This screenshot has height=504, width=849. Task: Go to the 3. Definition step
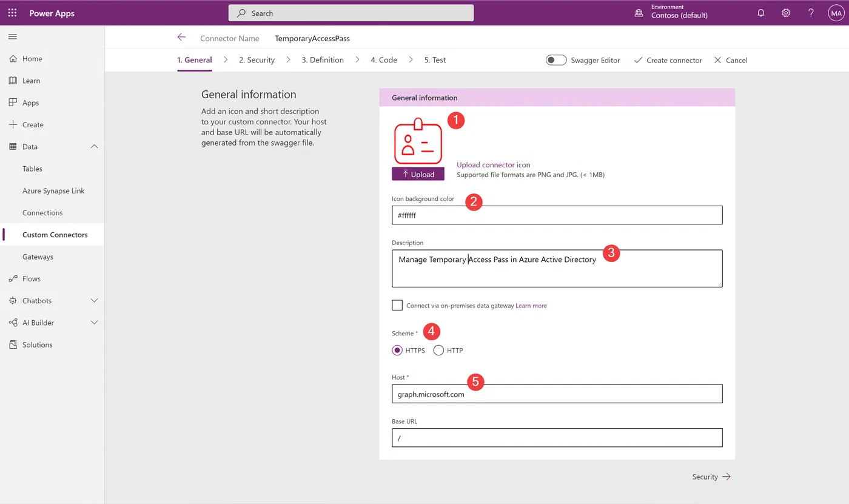(323, 60)
